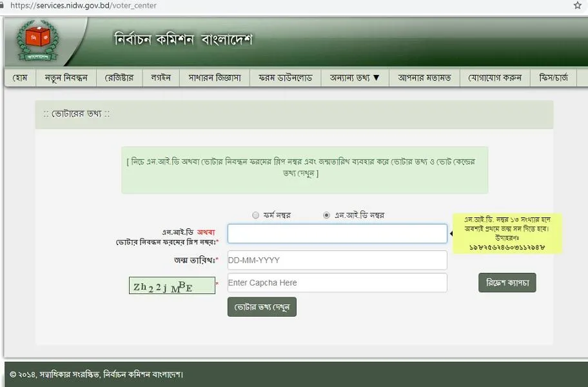Click the captcha image Zh22jMBE
Viewport: 588px width, 387px height.
[172, 286]
